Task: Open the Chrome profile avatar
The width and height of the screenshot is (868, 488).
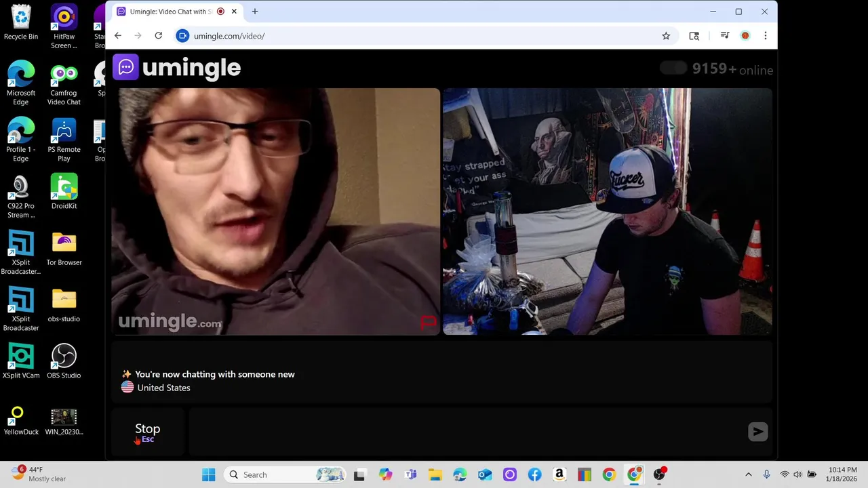Action: (x=745, y=36)
